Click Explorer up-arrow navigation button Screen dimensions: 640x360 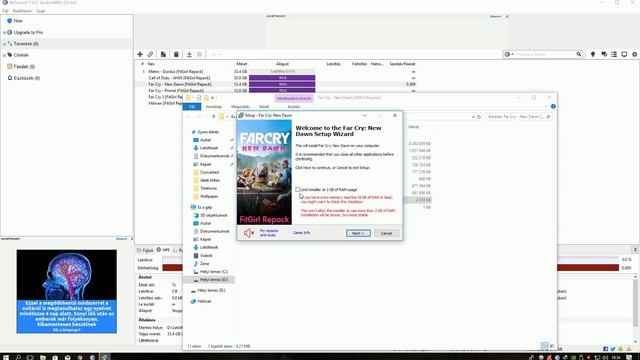click(x=213, y=117)
